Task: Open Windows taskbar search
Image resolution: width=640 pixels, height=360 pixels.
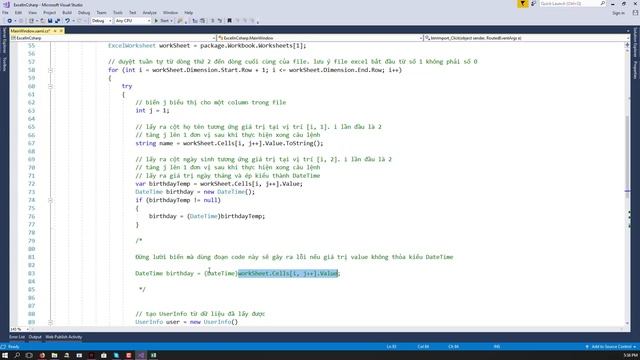Action: coord(17,356)
